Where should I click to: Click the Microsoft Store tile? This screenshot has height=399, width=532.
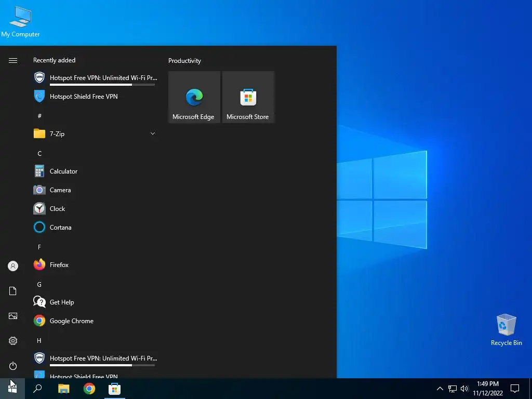pos(248,97)
